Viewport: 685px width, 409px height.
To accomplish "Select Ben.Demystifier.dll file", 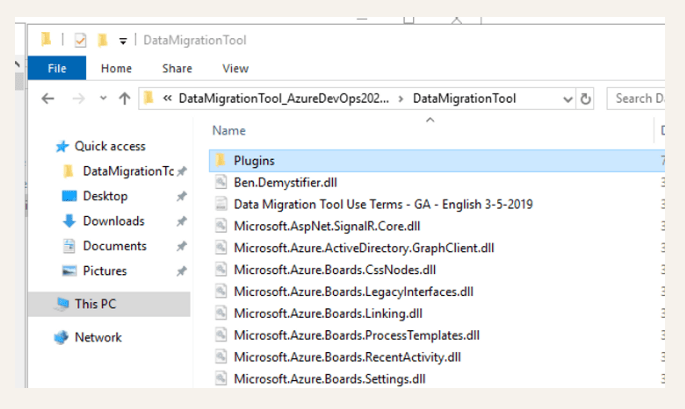I will [x=285, y=182].
